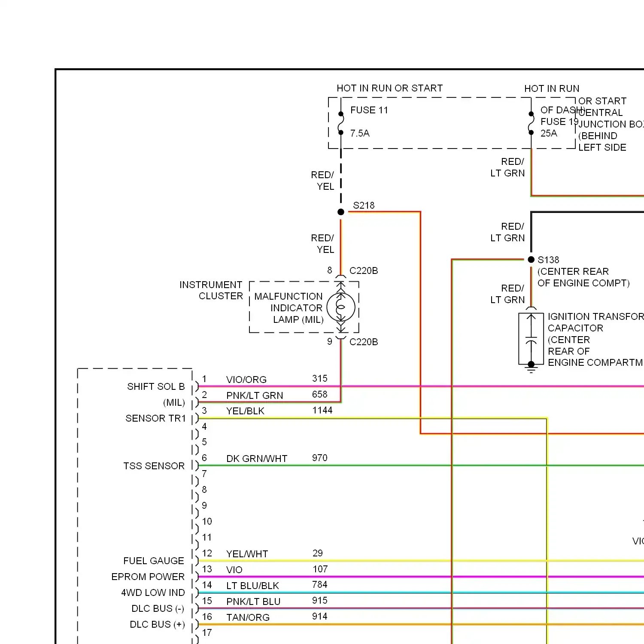Click the "DLC BUS (+)" pin label
Viewport: 644px width, 644px height.
(157, 624)
